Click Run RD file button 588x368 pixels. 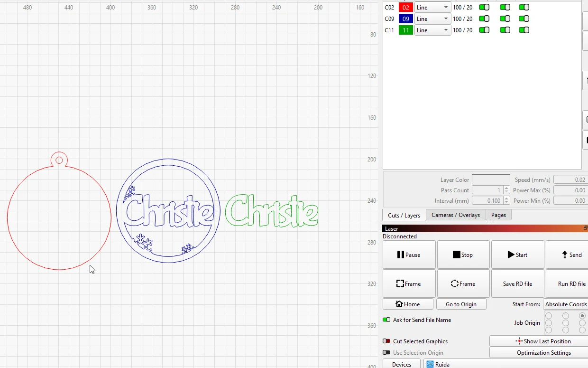[x=568, y=283]
